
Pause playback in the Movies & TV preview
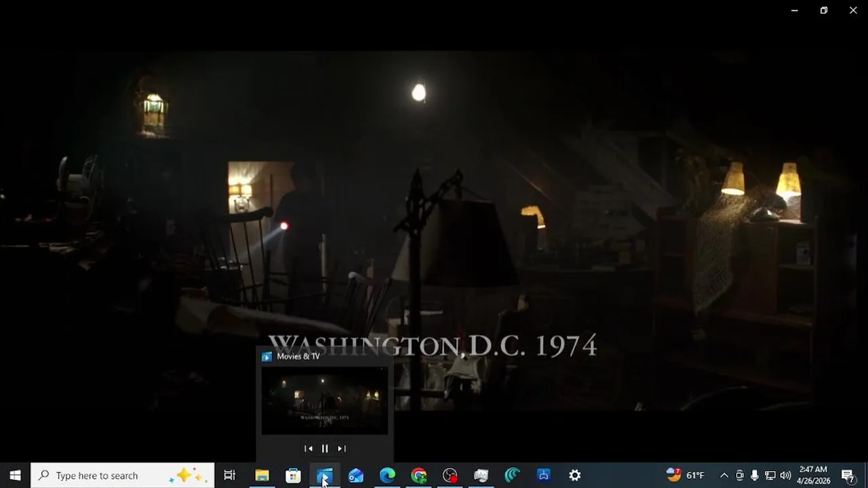(325, 449)
